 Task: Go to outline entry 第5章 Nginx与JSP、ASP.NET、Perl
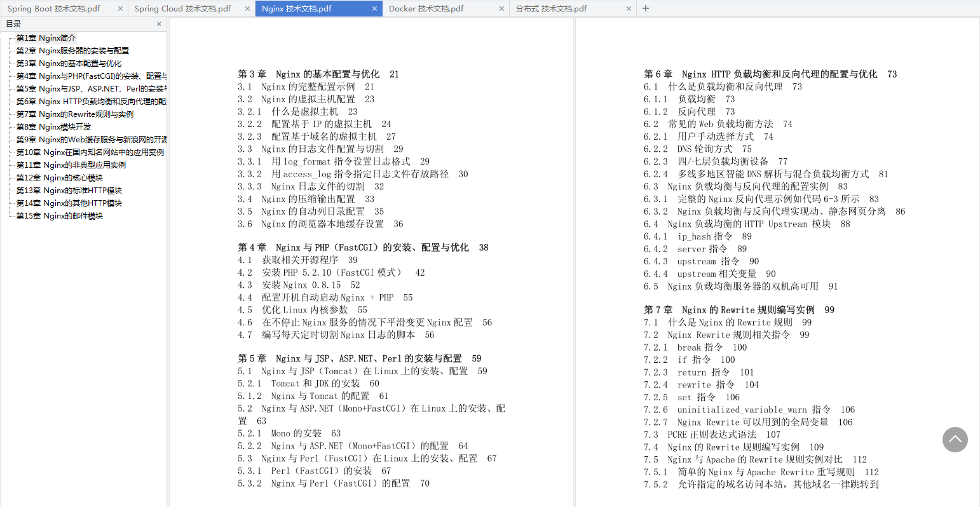(x=92, y=89)
